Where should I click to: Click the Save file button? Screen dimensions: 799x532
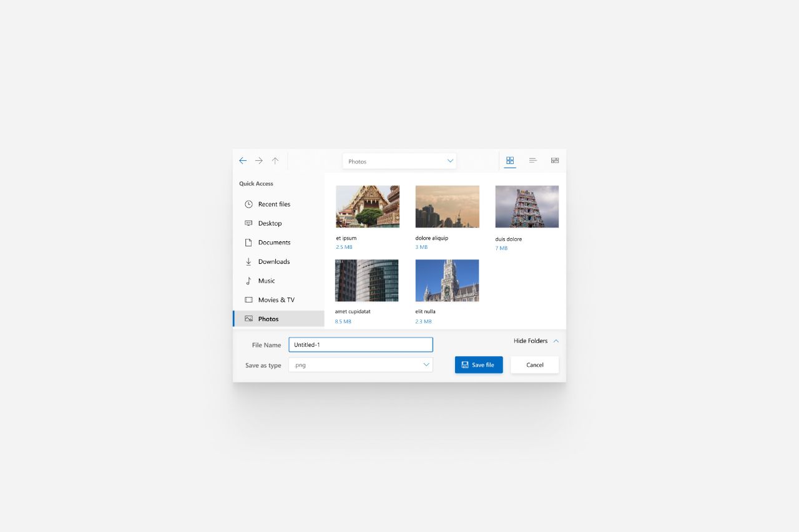(479, 365)
